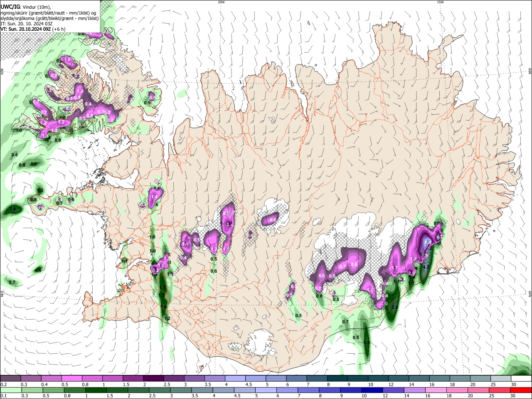The image size is (532, 399).
Task: Select the 'Vindur (10m)' heading text
Action: (x=36, y=7)
